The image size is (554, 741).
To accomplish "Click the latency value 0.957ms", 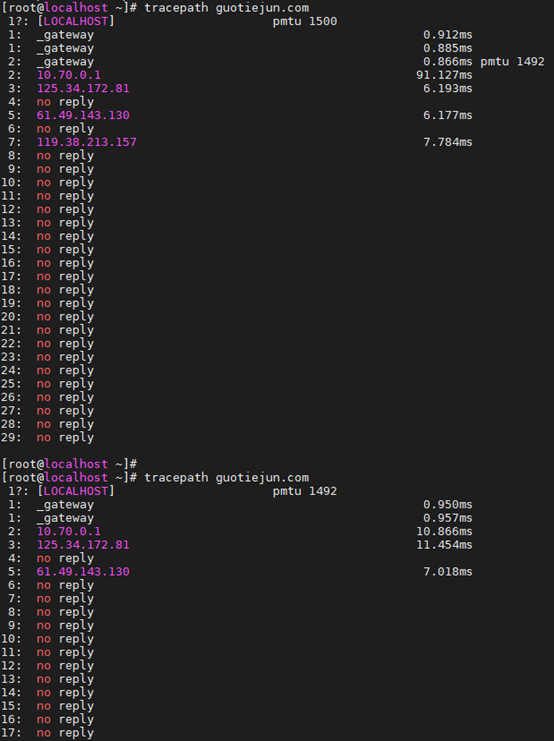I will coord(448,518).
